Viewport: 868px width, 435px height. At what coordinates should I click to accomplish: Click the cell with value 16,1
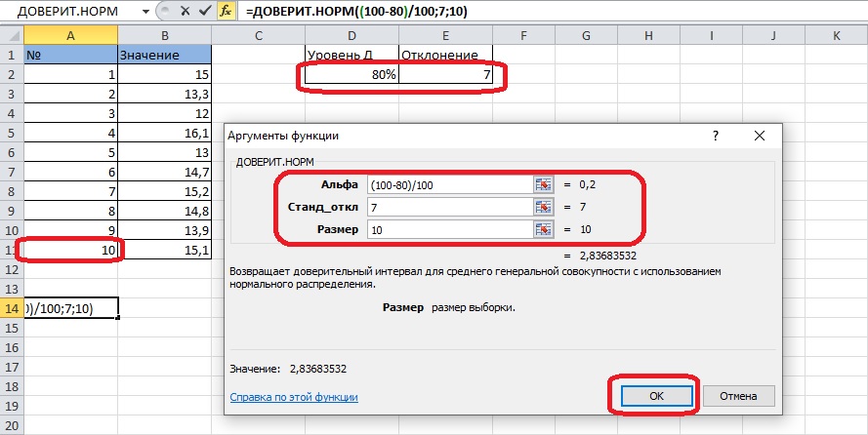coord(164,133)
